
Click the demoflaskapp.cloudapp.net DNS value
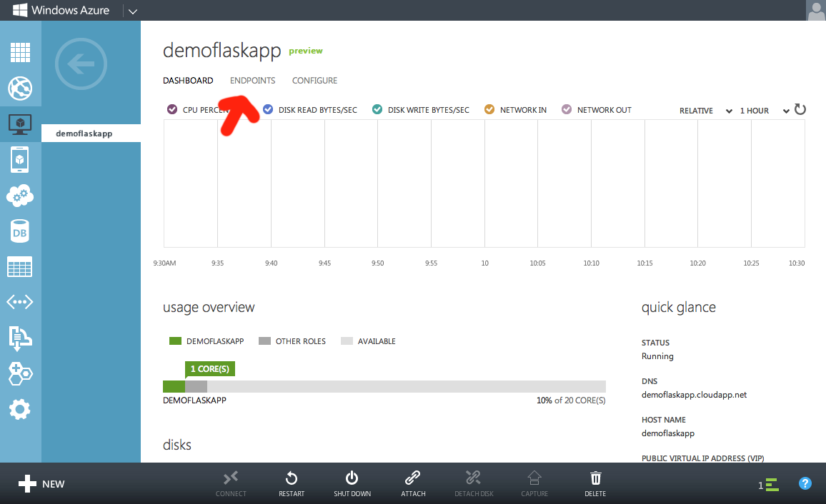click(694, 395)
